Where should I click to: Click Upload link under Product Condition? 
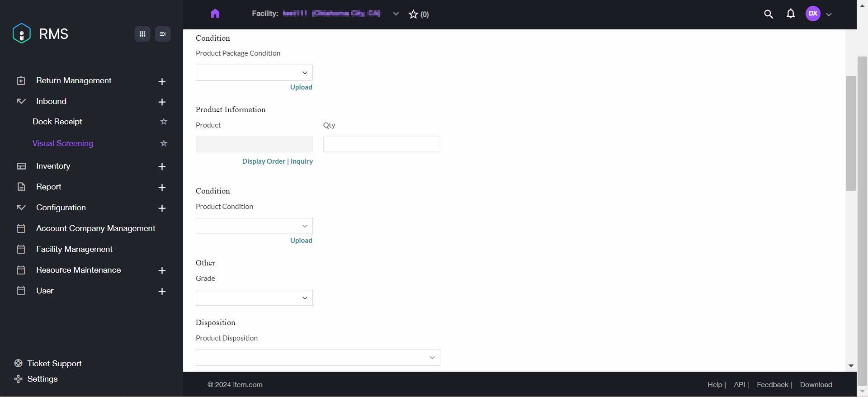point(301,241)
